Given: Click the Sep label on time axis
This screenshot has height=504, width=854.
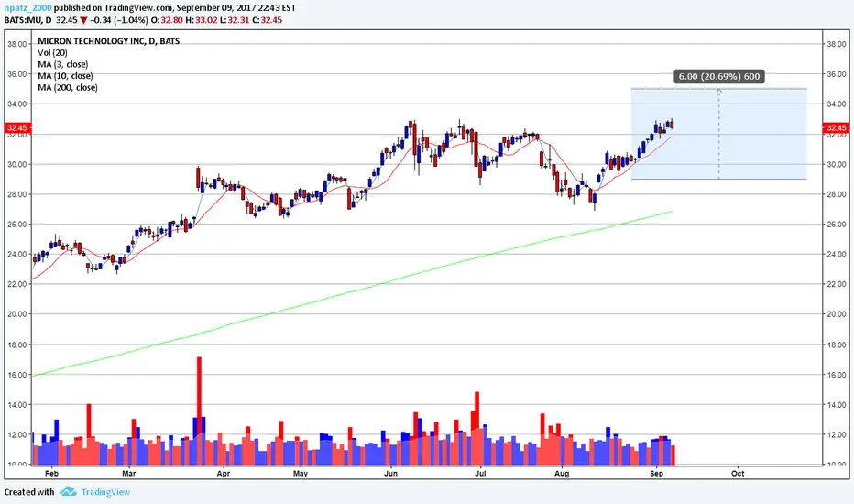Looking at the screenshot, I should coord(657,474).
